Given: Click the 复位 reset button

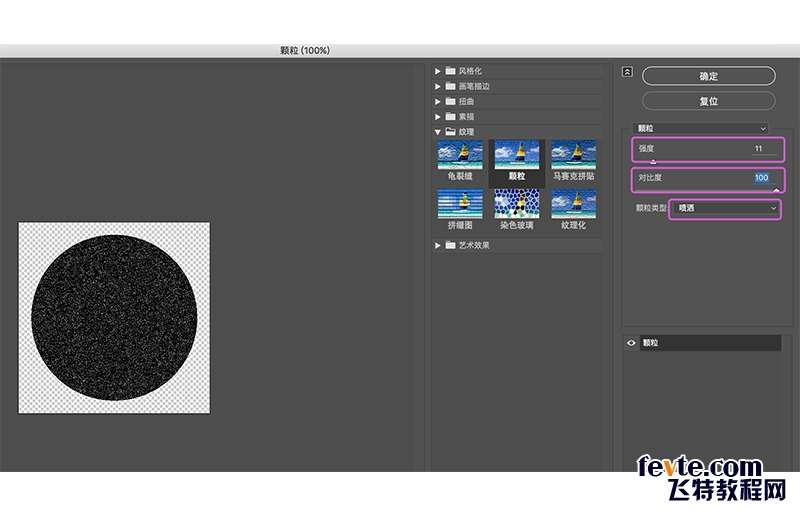Looking at the screenshot, I should click(x=709, y=101).
